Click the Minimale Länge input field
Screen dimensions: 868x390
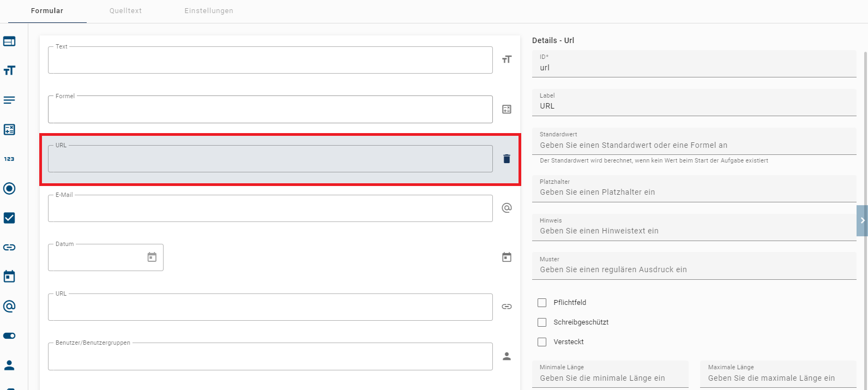click(x=610, y=378)
